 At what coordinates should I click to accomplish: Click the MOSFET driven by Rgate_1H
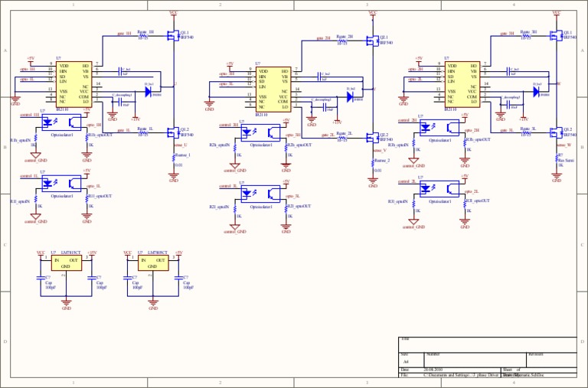pyautogui.click(x=174, y=36)
